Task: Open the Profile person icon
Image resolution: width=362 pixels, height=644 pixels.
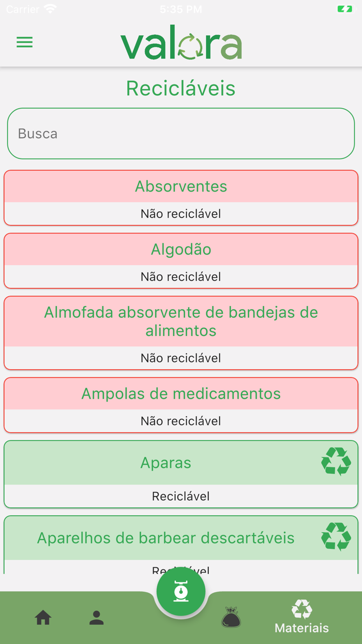Action: pyautogui.click(x=96, y=617)
